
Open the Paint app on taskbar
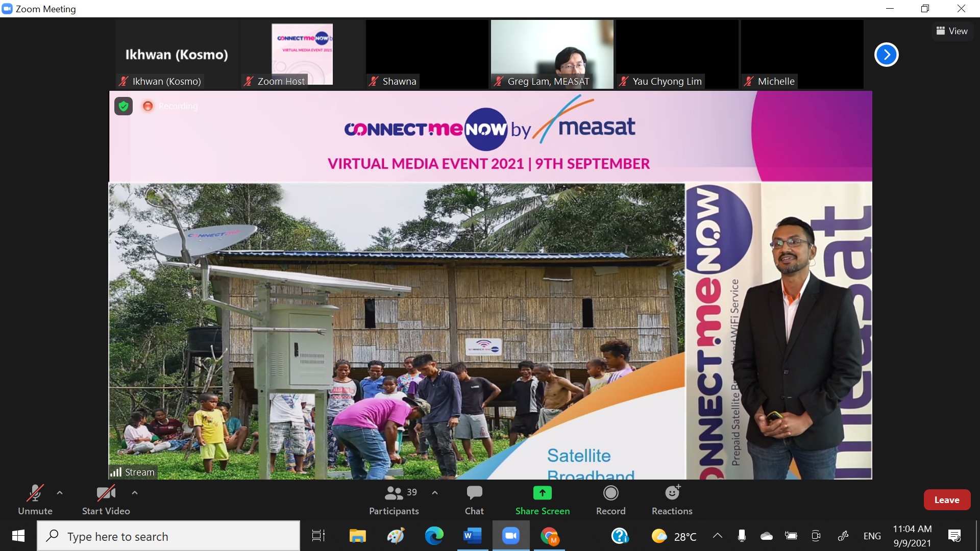[x=396, y=536]
